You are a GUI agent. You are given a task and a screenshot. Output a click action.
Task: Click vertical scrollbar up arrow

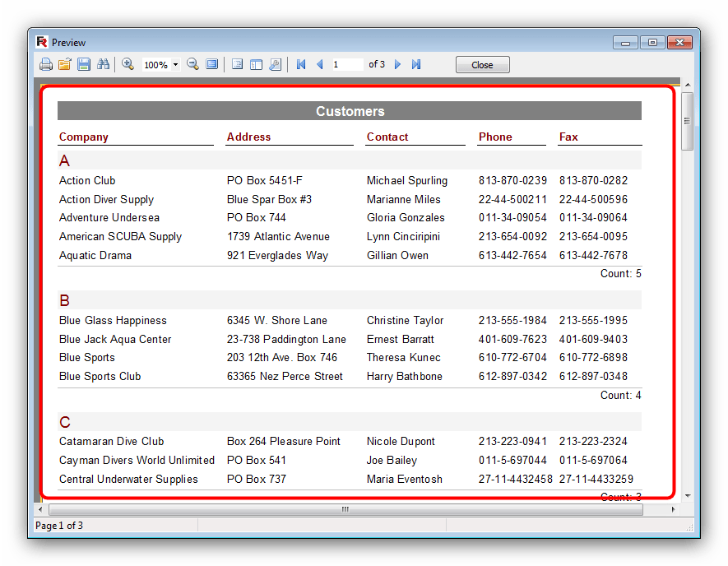[688, 85]
